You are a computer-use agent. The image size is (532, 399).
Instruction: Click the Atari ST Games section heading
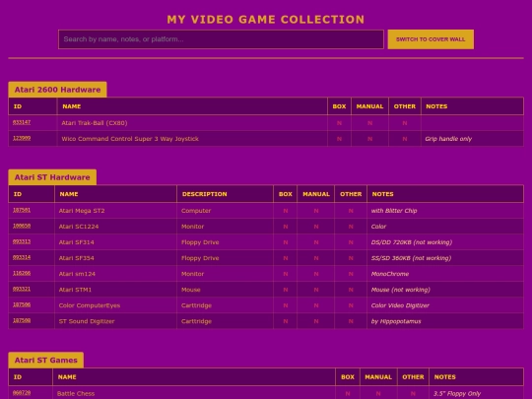coord(45,360)
